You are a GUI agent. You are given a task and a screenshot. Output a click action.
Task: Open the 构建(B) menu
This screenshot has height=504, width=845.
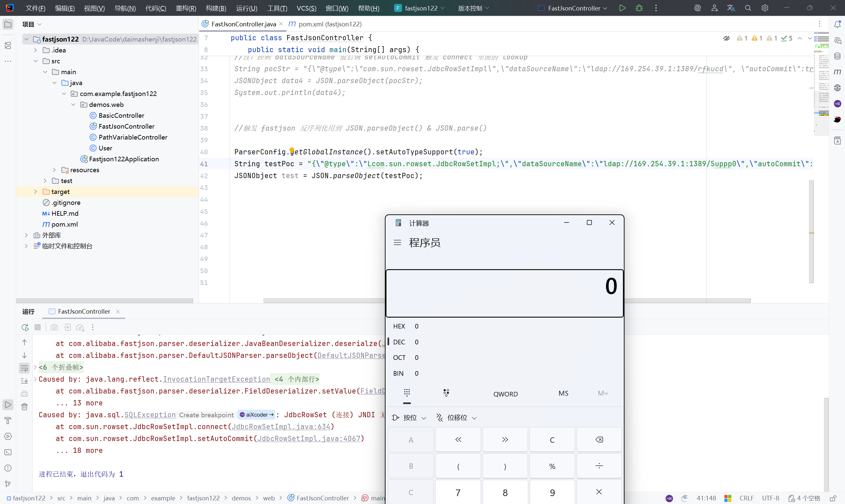coord(216,8)
